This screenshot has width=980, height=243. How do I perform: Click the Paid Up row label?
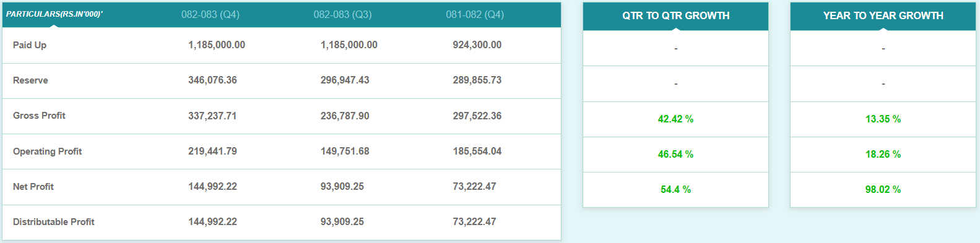pyautogui.click(x=30, y=45)
